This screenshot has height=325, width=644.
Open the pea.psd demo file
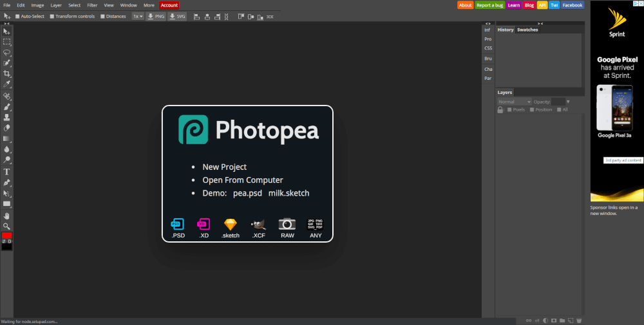[248, 193]
